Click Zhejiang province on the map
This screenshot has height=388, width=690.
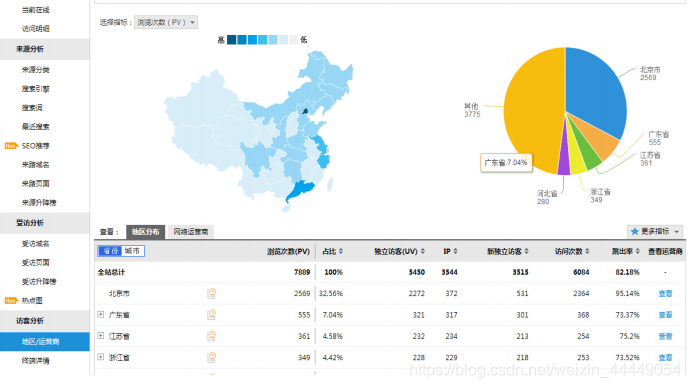pos(323,161)
